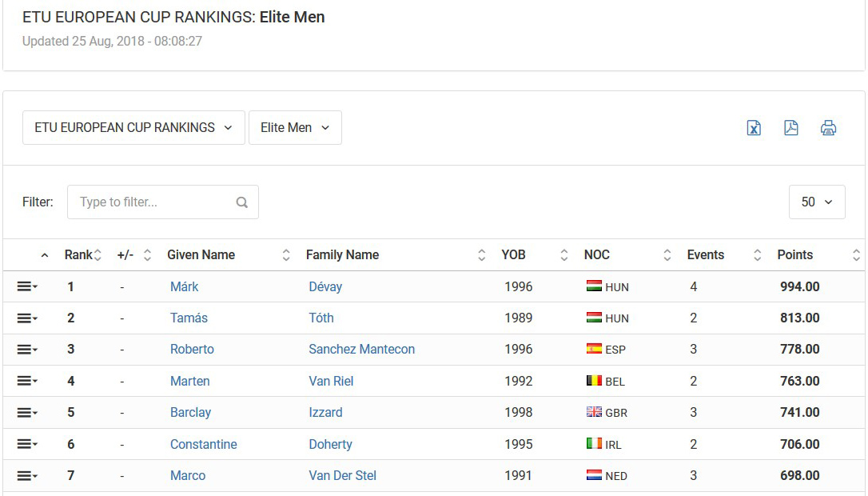Click the print rankings icon

pos(828,128)
